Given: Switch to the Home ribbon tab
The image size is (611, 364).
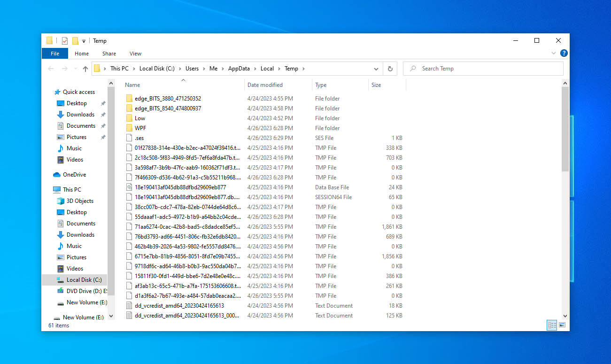Looking at the screenshot, I should click(82, 54).
